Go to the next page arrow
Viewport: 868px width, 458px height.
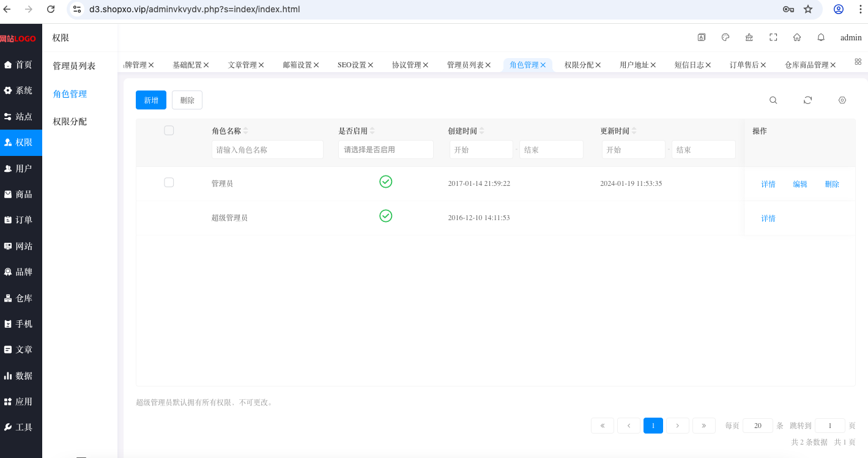click(678, 426)
